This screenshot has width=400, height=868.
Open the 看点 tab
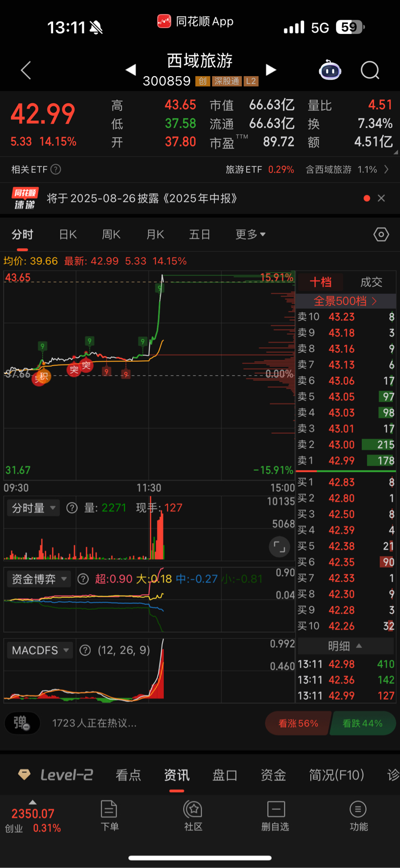pos(128,775)
